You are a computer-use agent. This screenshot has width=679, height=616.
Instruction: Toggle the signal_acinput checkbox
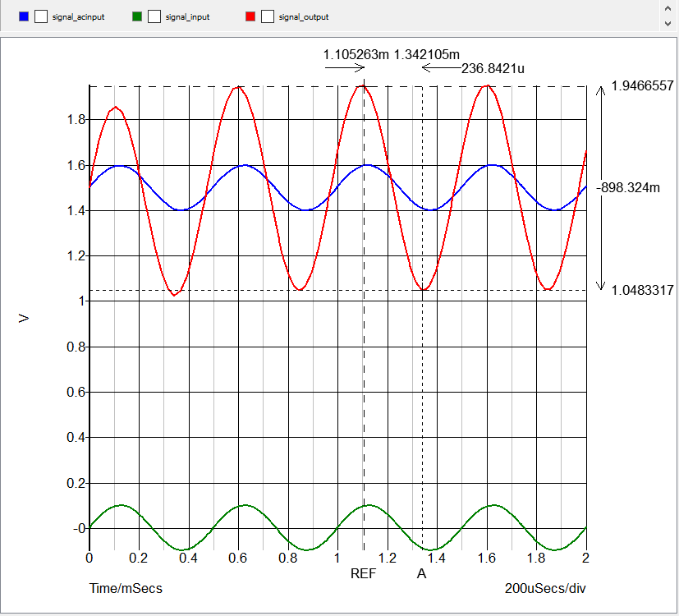tap(40, 16)
